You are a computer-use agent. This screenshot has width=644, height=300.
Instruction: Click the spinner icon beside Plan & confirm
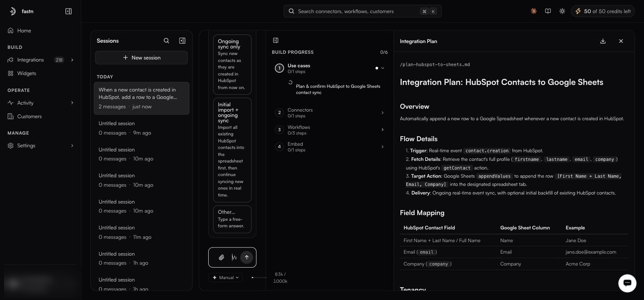coord(290,82)
